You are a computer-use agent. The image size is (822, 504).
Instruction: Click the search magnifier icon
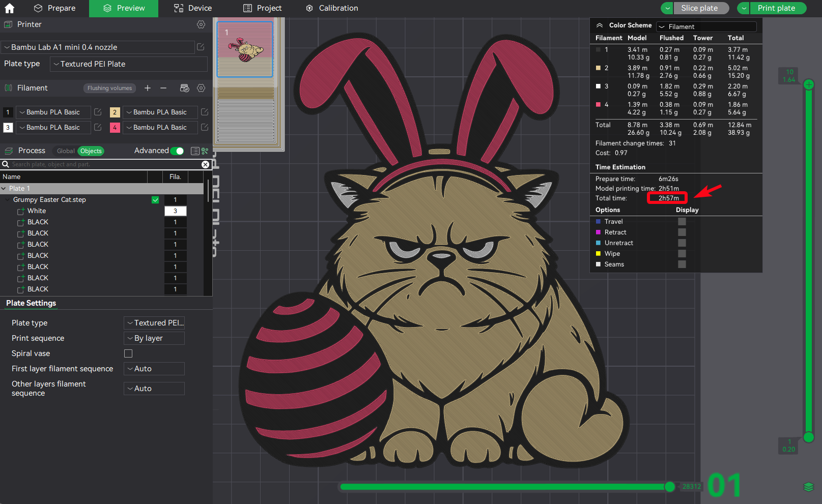pos(6,164)
